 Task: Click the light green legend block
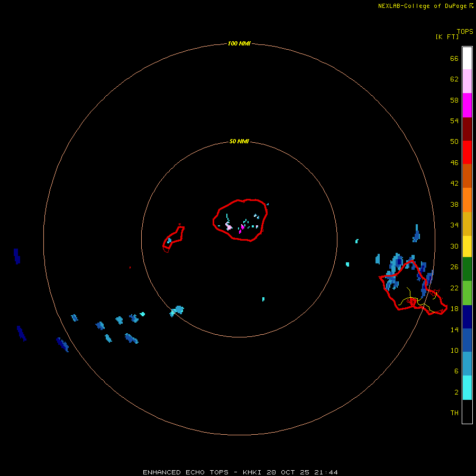[x=467, y=293]
